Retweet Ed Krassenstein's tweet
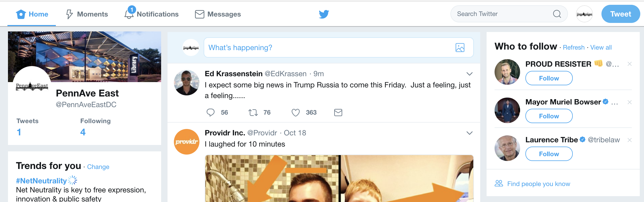 pos(253,112)
